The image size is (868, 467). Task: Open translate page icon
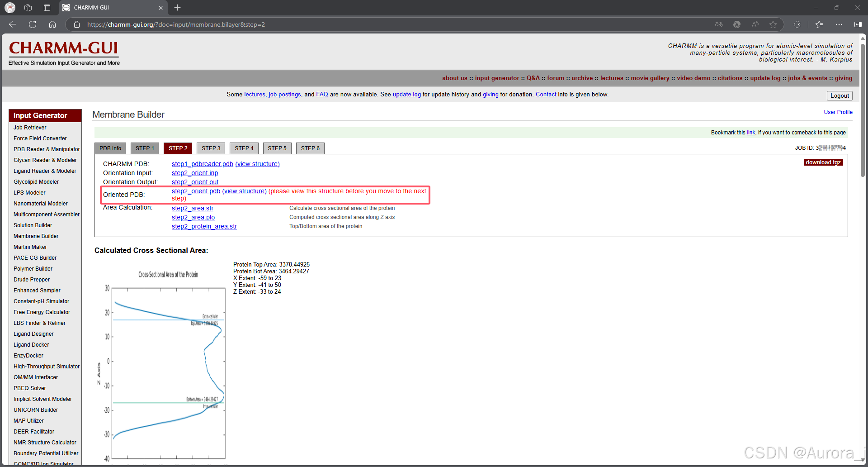pos(719,24)
